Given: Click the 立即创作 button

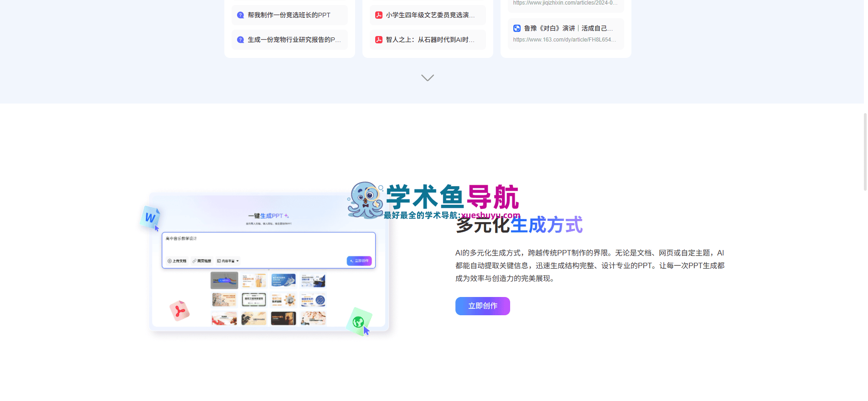Looking at the screenshot, I should [x=483, y=306].
